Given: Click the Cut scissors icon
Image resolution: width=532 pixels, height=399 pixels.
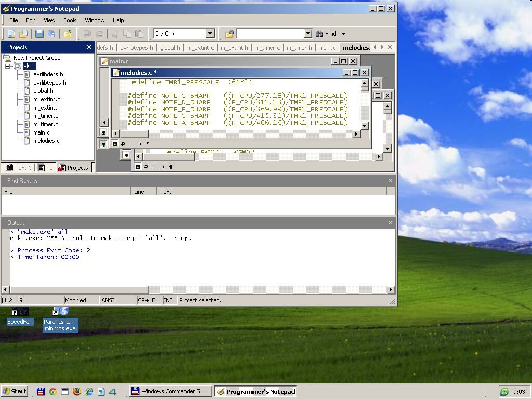Looking at the screenshot, I should pos(115,34).
